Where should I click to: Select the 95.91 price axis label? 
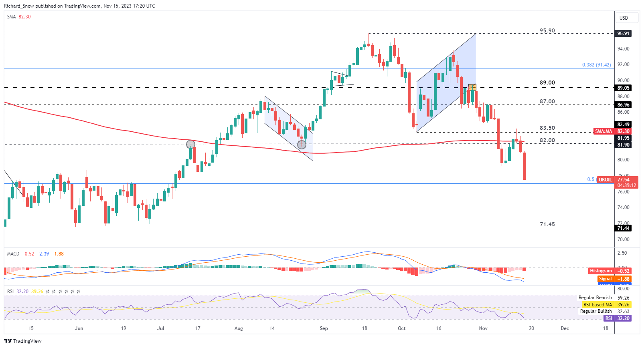point(623,34)
